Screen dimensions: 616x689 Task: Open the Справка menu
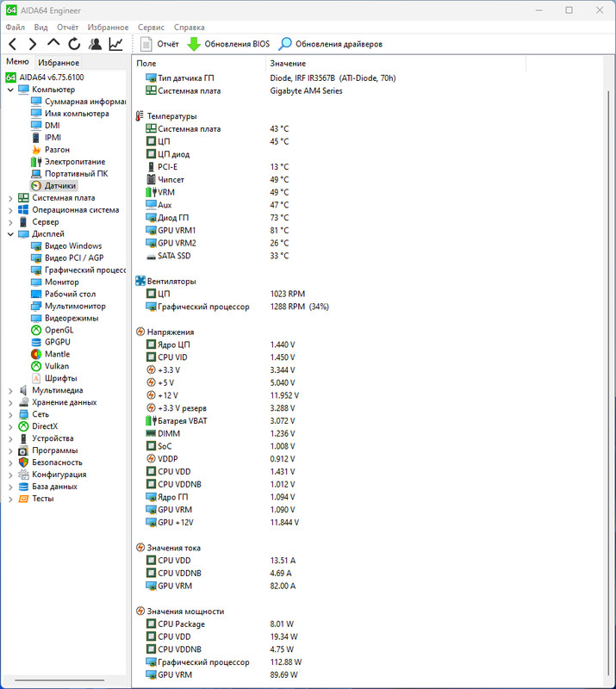tap(189, 28)
